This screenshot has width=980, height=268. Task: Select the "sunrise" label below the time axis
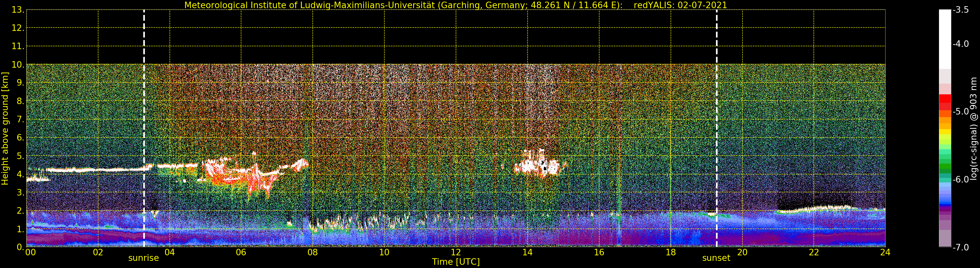pos(144,258)
